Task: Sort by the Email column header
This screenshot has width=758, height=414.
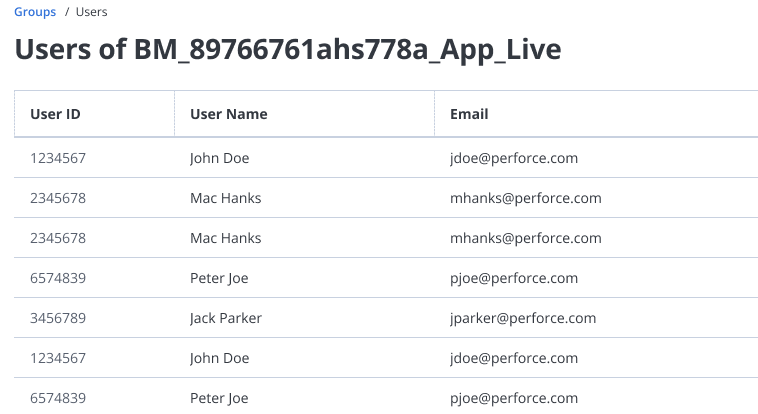Action: pos(469,114)
